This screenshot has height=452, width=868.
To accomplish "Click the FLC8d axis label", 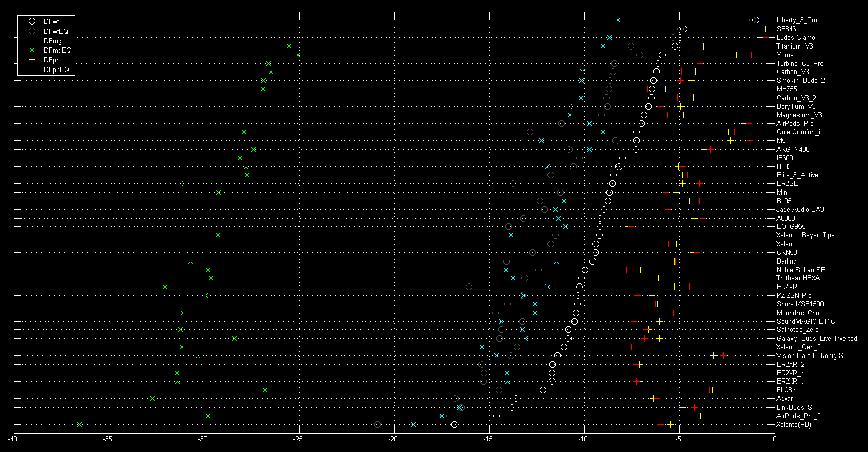I will pyautogui.click(x=786, y=390).
